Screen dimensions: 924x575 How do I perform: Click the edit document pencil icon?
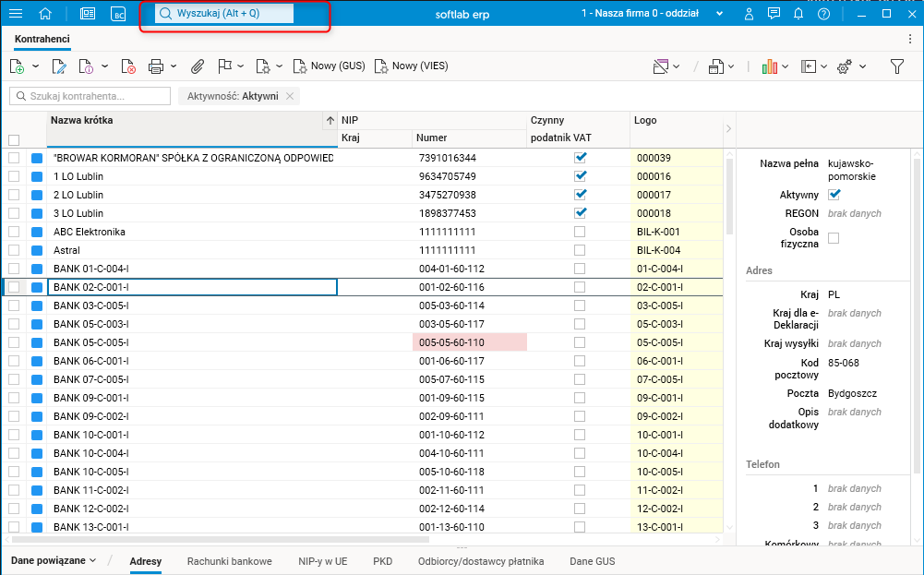tap(58, 66)
